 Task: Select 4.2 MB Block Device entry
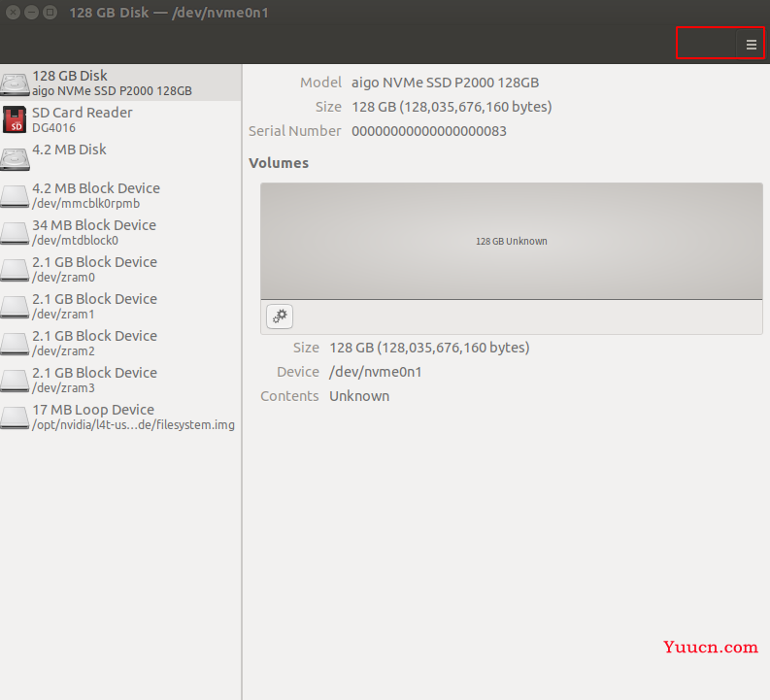[x=120, y=195]
